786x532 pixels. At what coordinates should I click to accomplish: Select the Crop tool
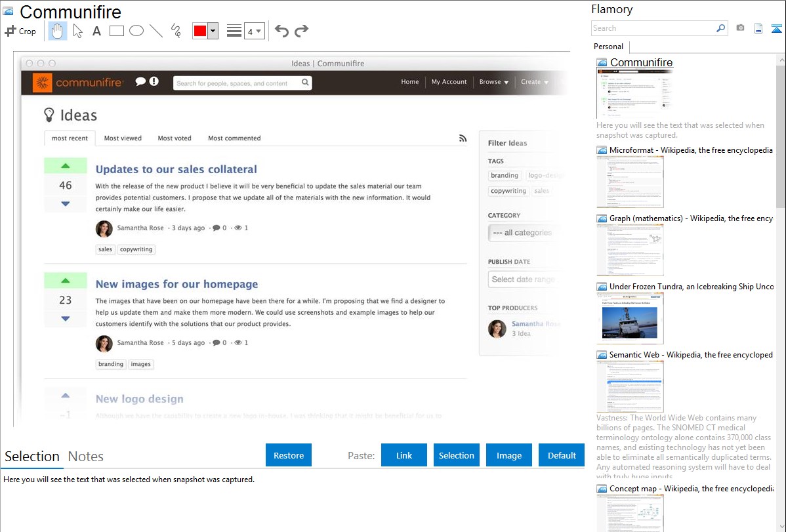click(20, 31)
